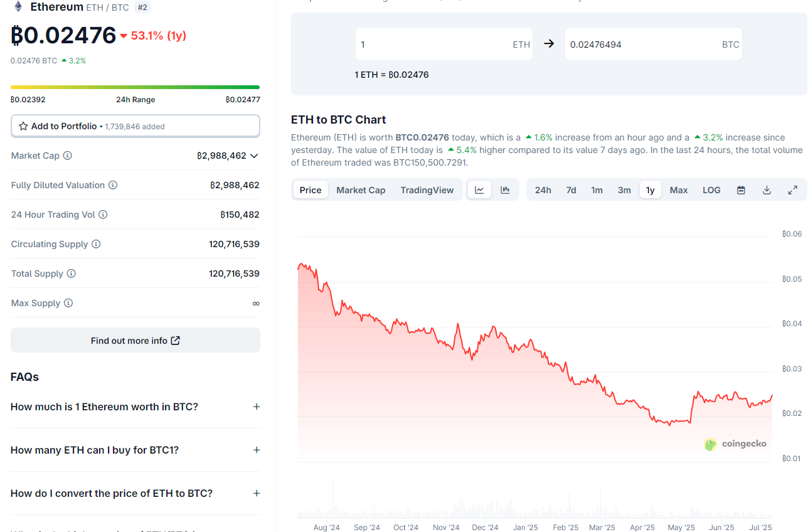Click the 24h Range price bar
Viewport: 811px width, 532px height.
[135, 87]
